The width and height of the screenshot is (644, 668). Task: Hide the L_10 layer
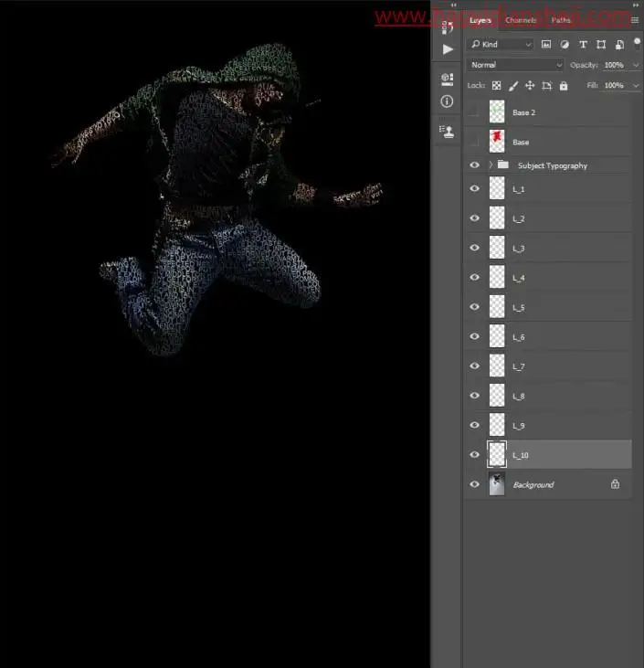point(474,454)
